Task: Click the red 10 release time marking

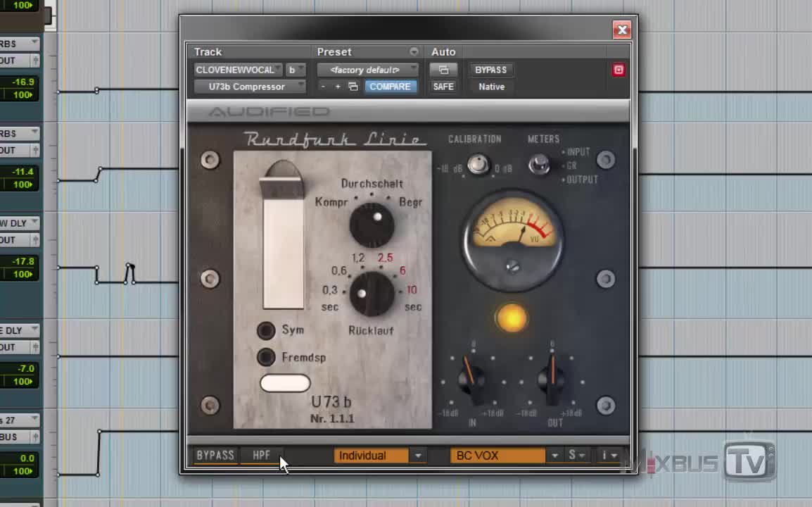Action: (x=412, y=290)
